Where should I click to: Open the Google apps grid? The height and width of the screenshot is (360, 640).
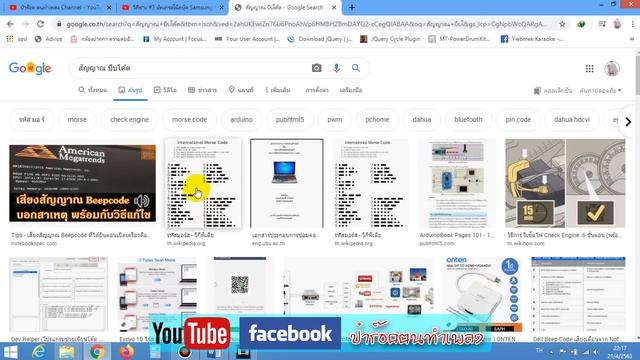pyautogui.click(x=589, y=69)
